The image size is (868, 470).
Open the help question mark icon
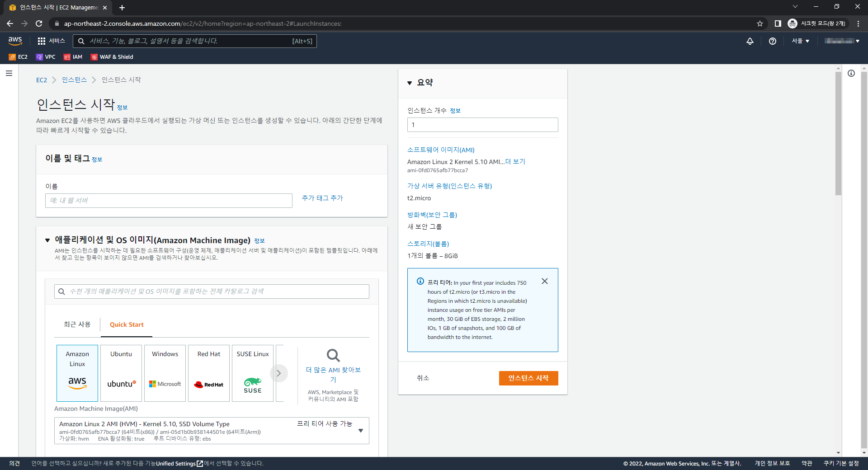coord(773,41)
